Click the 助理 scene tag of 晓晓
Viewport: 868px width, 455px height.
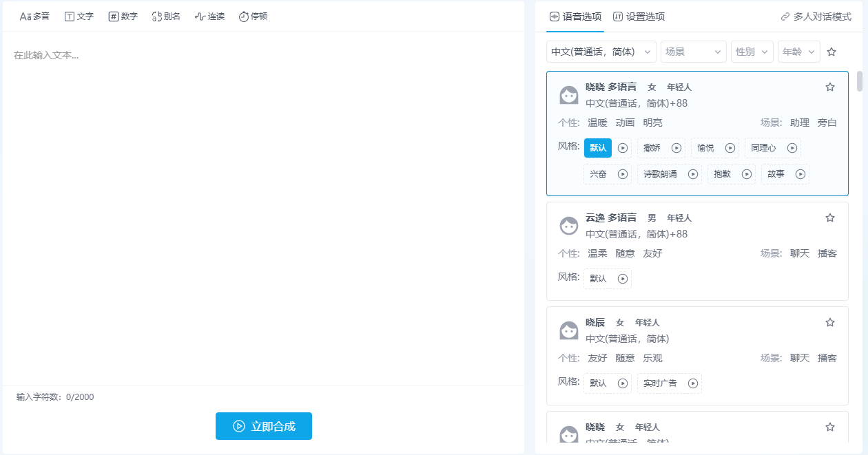coord(800,123)
